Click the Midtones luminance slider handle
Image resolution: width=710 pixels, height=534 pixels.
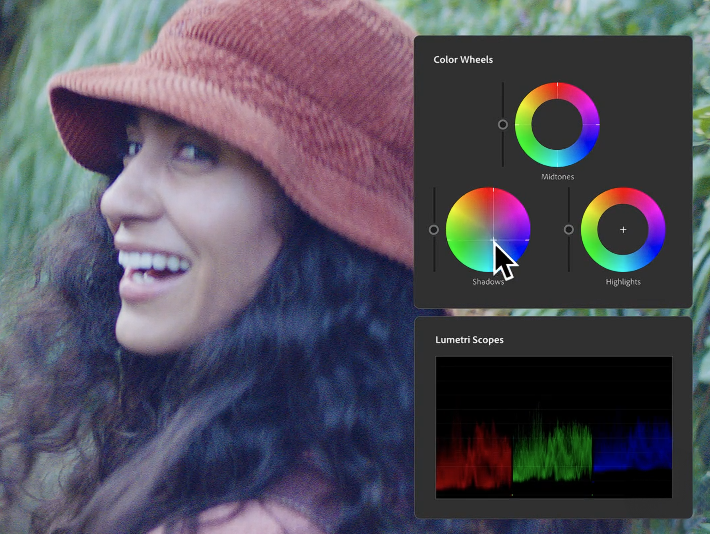click(x=503, y=125)
